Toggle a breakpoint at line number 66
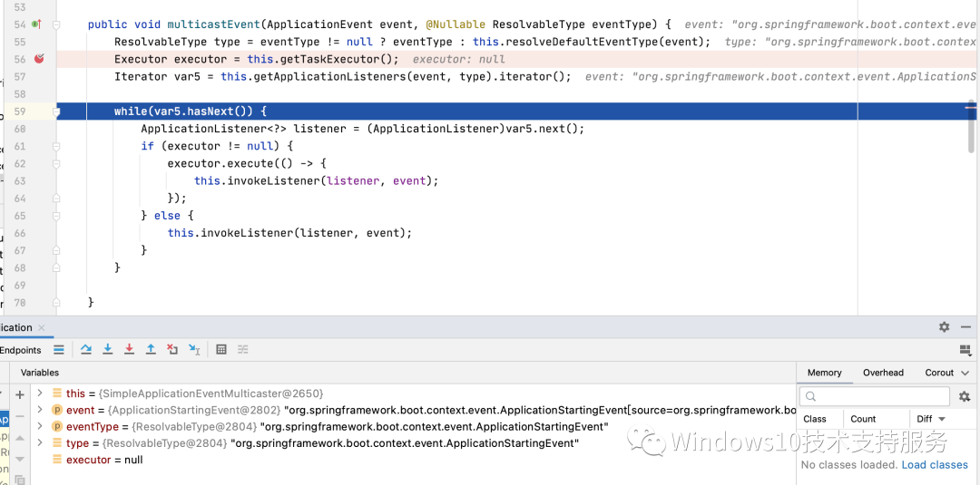Image resolution: width=980 pixels, height=485 pixels. (x=19, y=233)
